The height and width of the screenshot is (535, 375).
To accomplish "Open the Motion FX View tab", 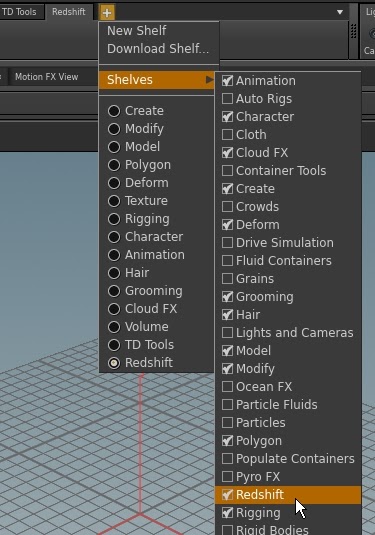I will tap(46, 77).
